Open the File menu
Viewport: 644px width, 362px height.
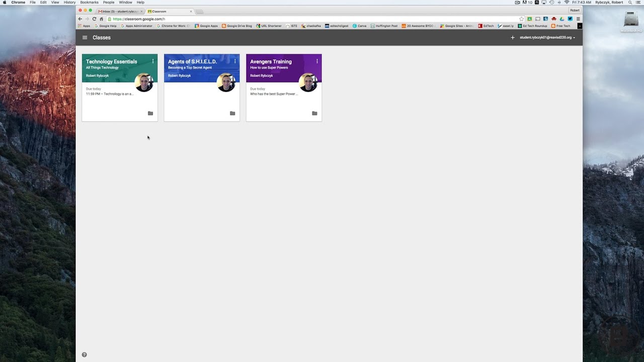(x=33, y=3)
